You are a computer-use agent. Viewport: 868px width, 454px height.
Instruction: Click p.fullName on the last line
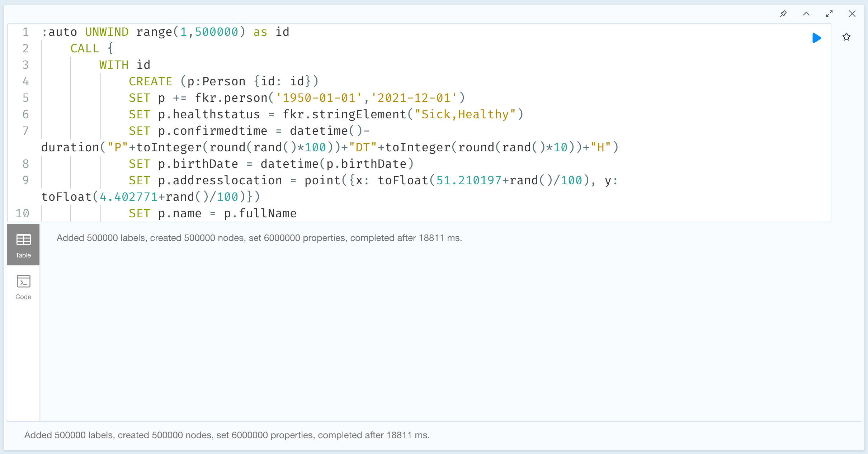[x=260, y=213]
